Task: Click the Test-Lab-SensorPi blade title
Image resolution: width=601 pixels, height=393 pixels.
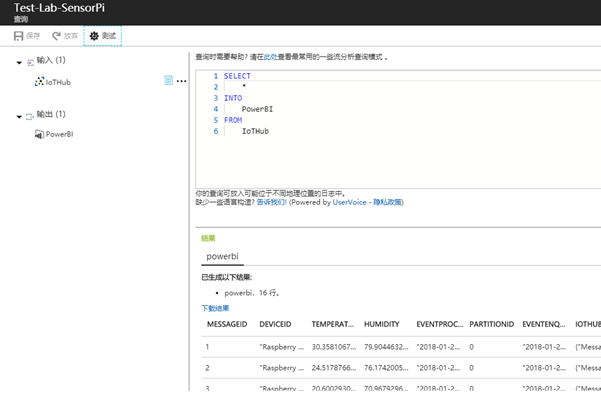Action: pos(59,8)
